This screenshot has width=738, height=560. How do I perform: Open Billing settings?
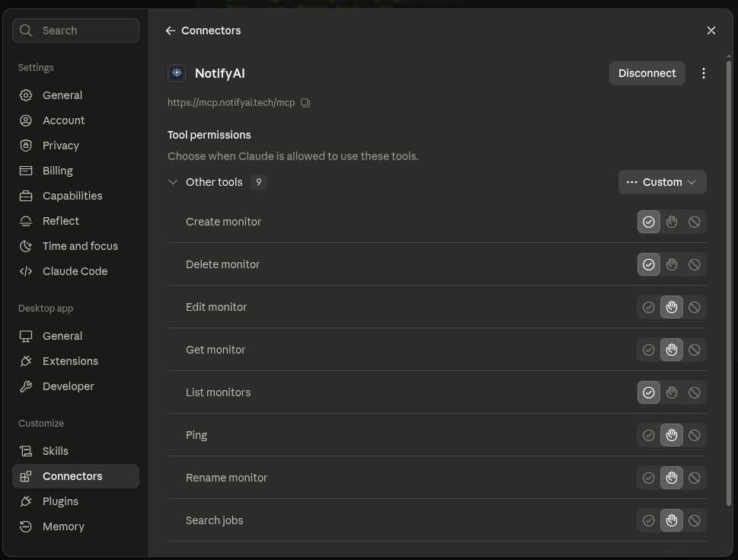(75, 171)
